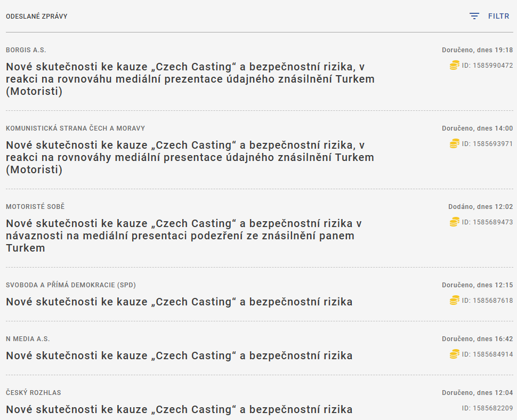Image resolution: width=517 pixels, height=420 pixels.
Task: Click coins icon beside ID 1585689473
Action: pos(454,222)
